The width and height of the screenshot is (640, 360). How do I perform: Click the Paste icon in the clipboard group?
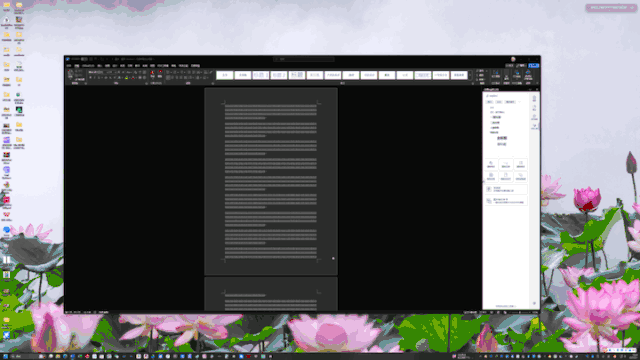pyautogui.click(x=71, y=73)
